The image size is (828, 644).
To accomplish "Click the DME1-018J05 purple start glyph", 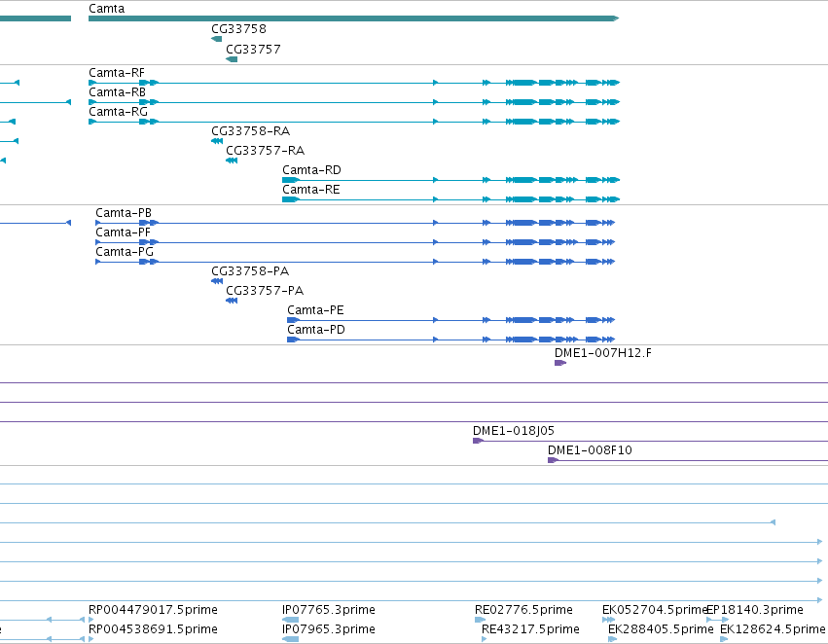I will click(478, 441).
